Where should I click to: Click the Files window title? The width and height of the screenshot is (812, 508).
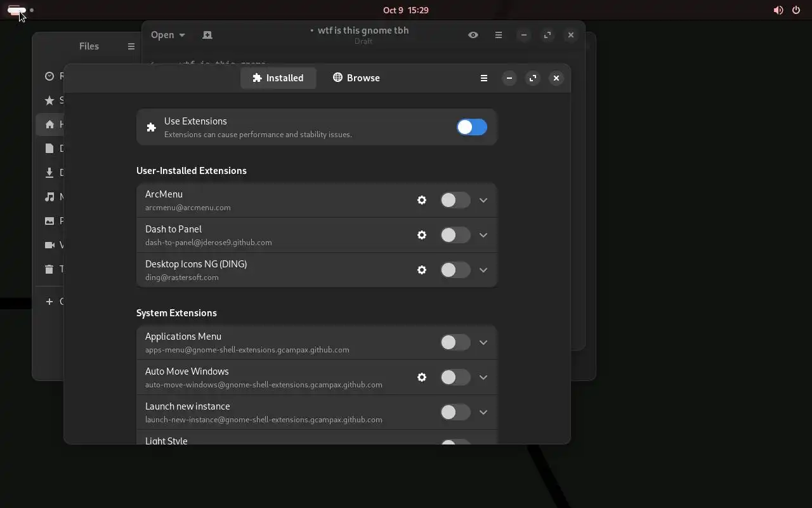89,46
